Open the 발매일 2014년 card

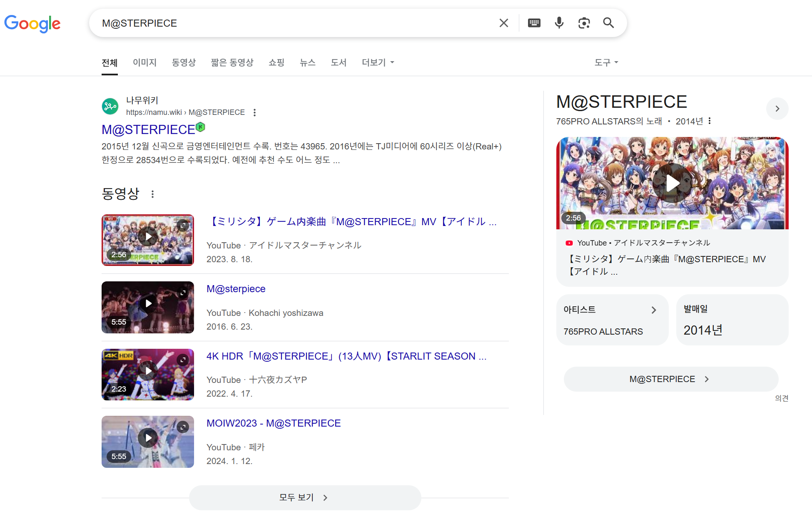click(732, 320)
